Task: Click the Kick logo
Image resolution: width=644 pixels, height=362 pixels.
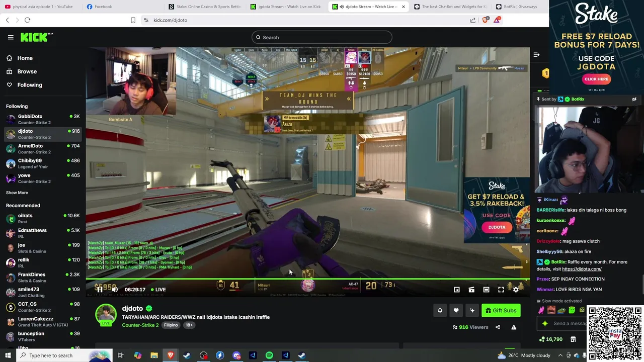Action: [36, 37]
